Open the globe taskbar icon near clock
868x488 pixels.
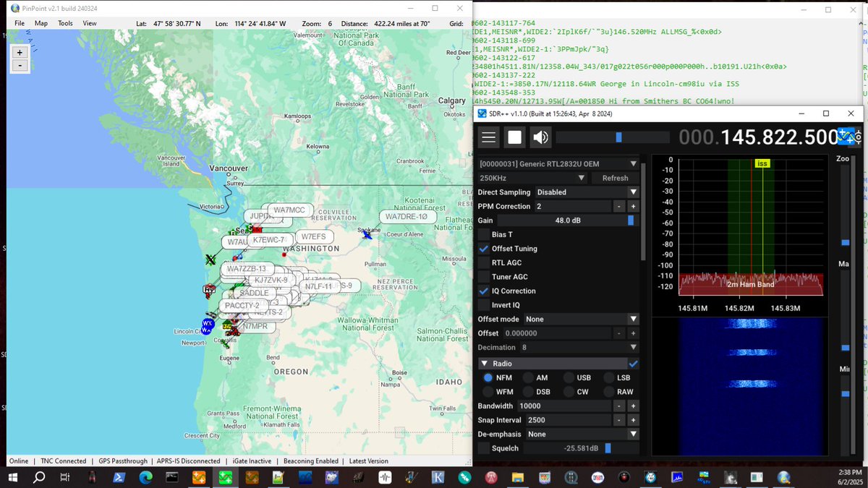(783, 477)
